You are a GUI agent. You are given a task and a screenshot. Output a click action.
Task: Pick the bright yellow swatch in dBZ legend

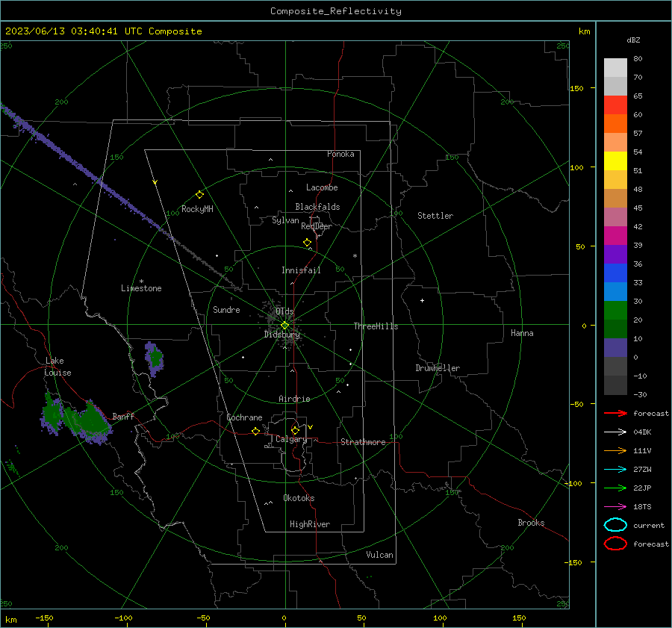pyautogui.click(x=615, y=161)
